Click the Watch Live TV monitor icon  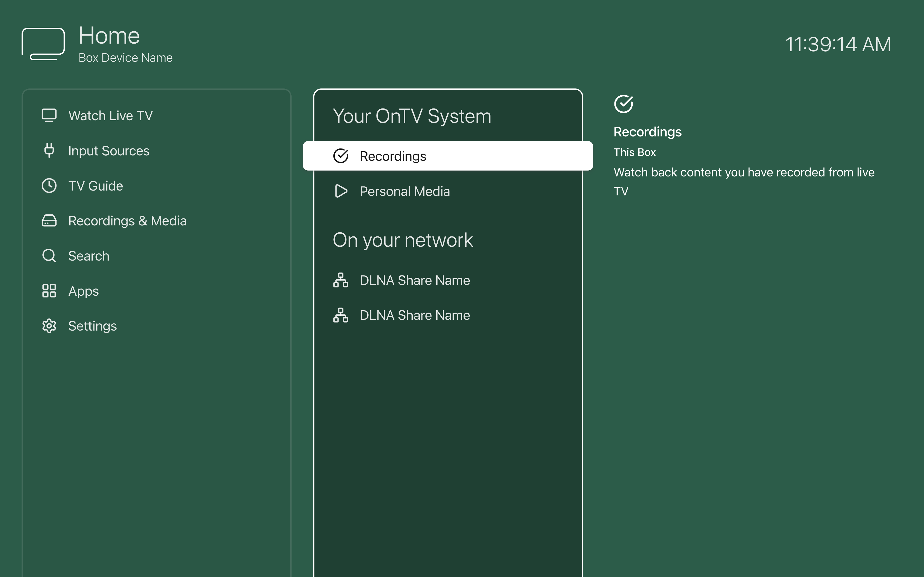point(49,115)
